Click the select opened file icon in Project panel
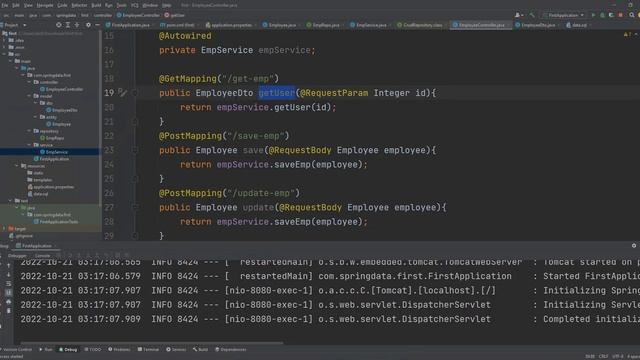The width and height of the screenshot is (640, 360). (x=59, y=25)
